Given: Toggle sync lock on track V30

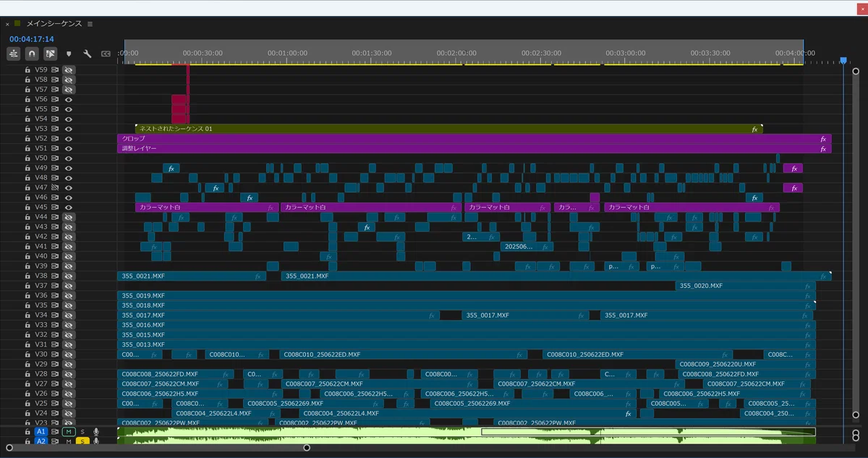Looking at the screenshot, I should (x=54, y=354).
